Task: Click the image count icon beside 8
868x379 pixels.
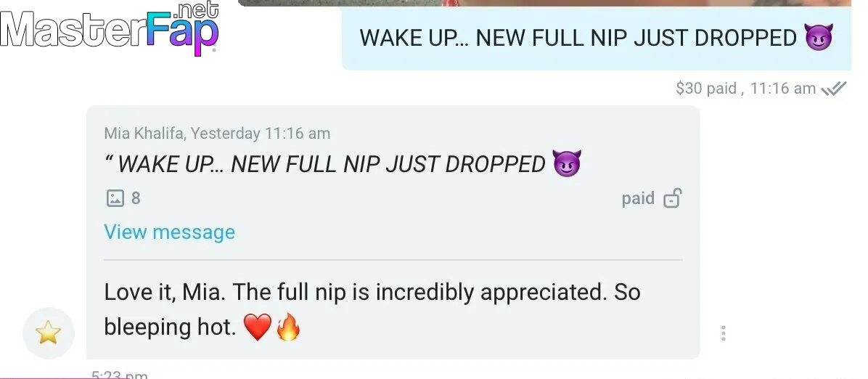Action: point(115,197)
